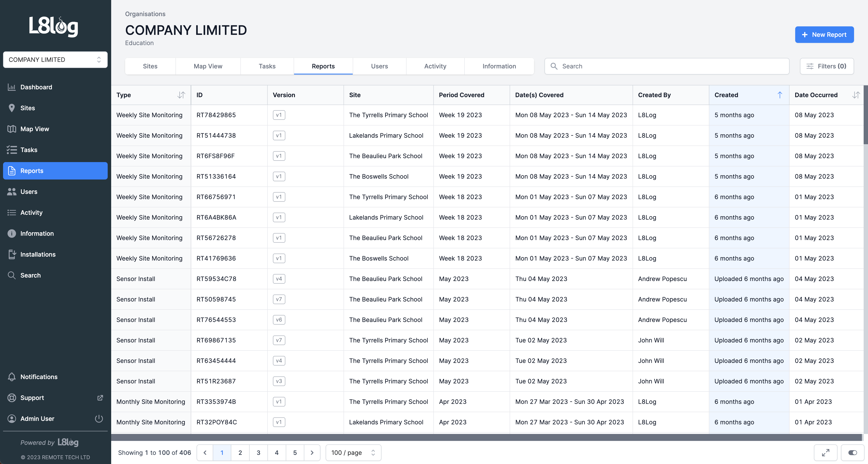Click the Organisations breadcrumb link
Screen dimensions: 868x464
145,14
